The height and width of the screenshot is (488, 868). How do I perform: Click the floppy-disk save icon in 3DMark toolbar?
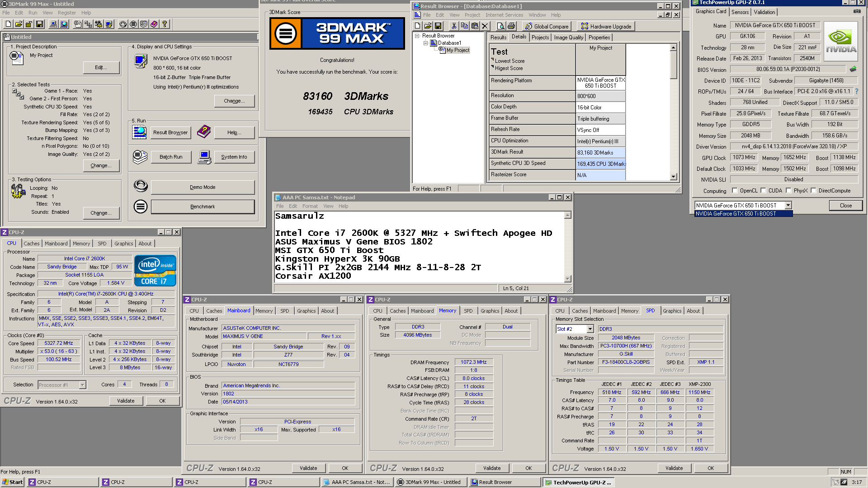39,24
